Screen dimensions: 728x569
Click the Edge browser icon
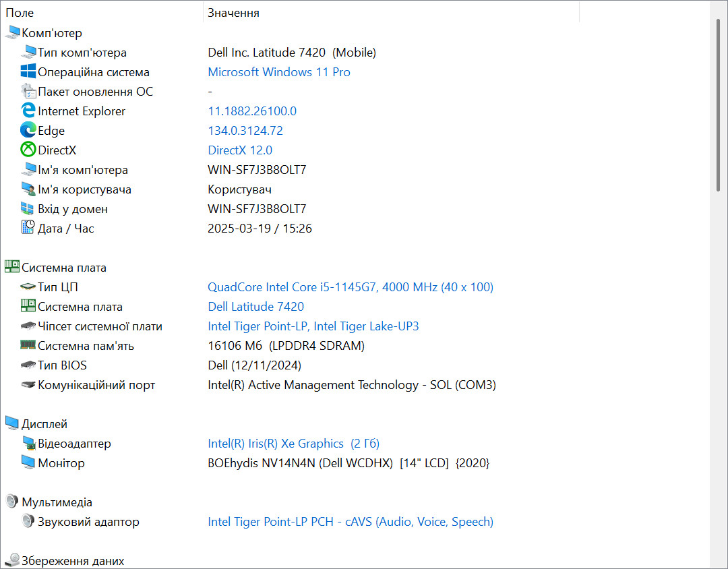(28, 130)
